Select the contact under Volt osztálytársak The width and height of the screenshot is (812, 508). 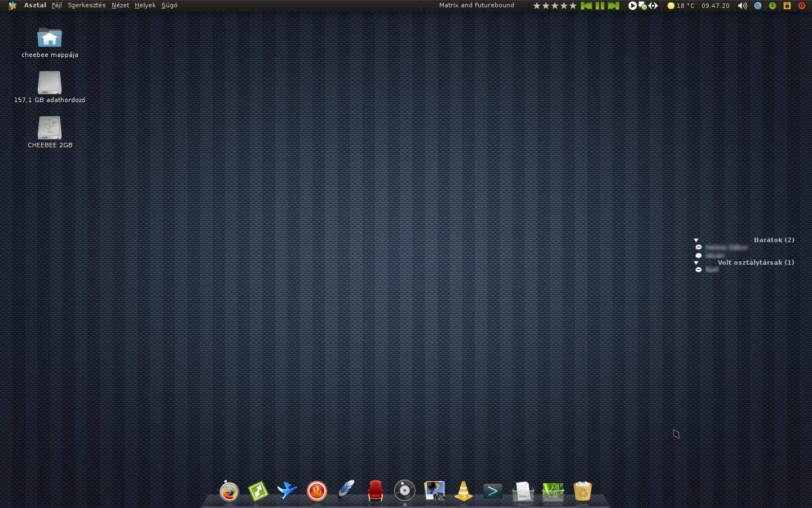(708, 270)
